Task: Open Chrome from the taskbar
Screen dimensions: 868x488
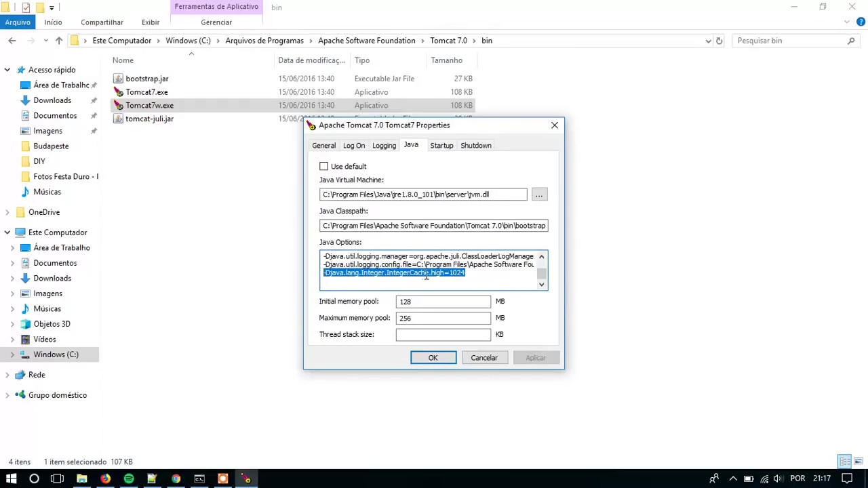Action: (176, 479)
